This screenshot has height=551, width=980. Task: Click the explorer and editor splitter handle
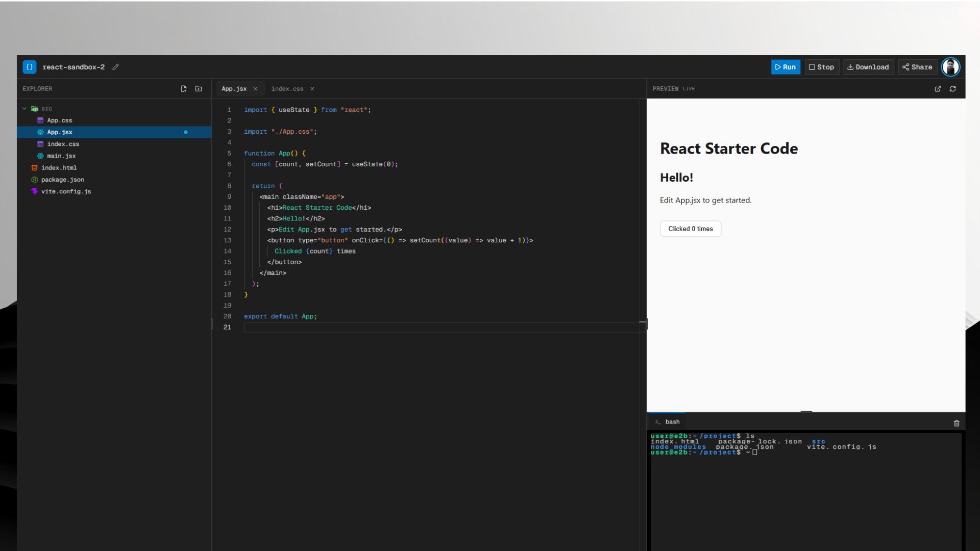click(212, 323)
